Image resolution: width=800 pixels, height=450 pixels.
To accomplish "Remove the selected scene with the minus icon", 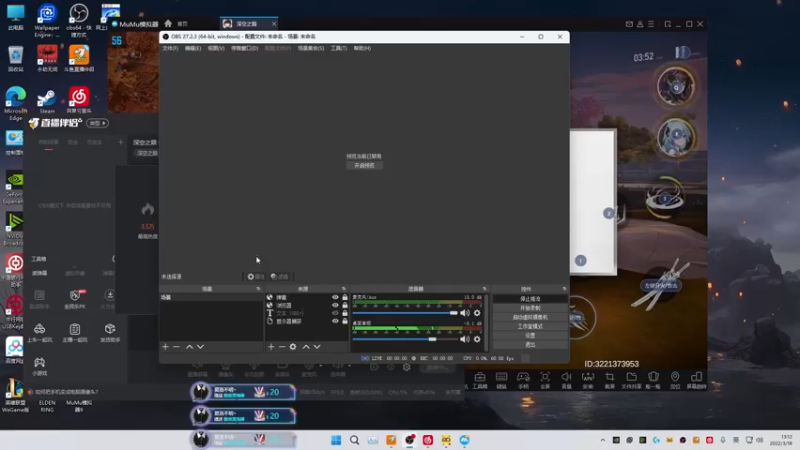I will click(x=177, y=346).
